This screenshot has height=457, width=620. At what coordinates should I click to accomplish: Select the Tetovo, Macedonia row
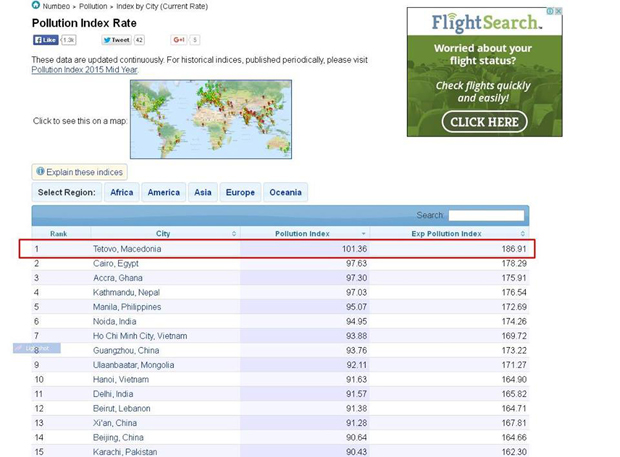(277, 249)
